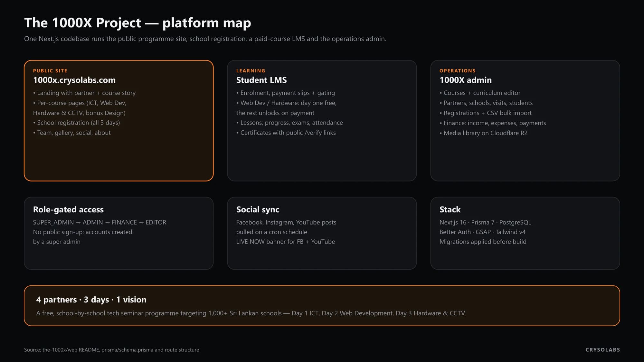Click 'No public sign-up; accounts created' line

[x=82, y=232]
